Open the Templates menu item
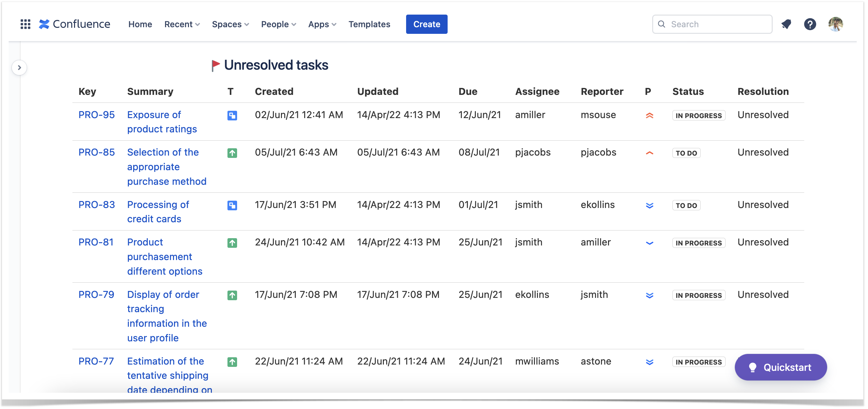Screen dimensions: 868x409 [x=369, y=24]
